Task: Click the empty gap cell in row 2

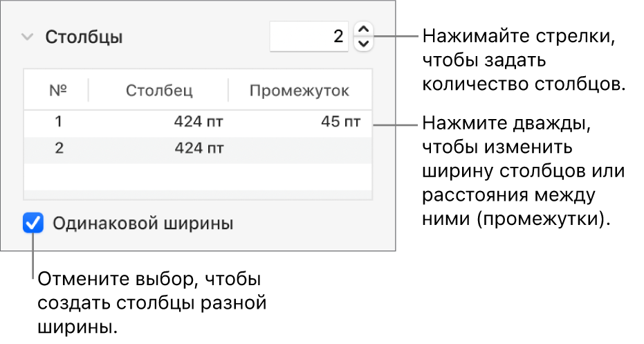Action: click(x=300, y=147)
